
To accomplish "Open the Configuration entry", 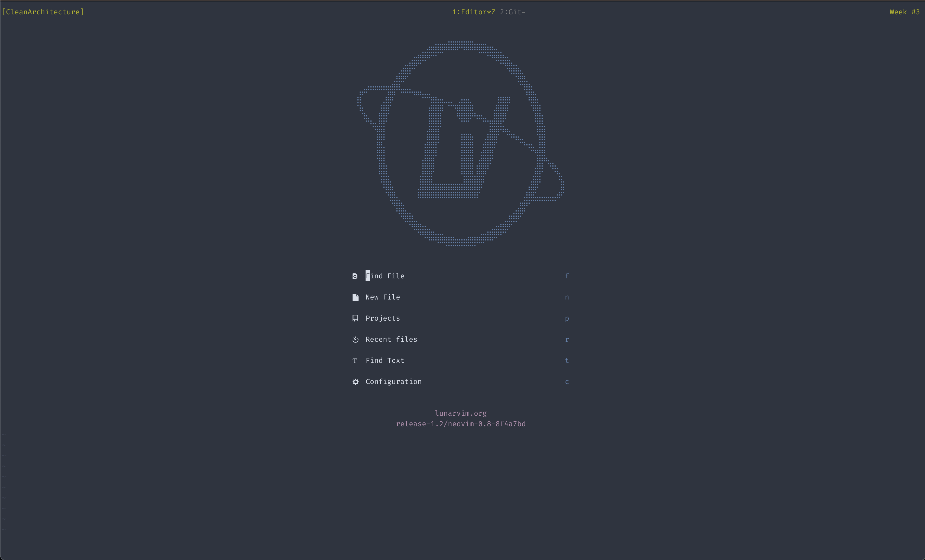I will tap(393, 382).
